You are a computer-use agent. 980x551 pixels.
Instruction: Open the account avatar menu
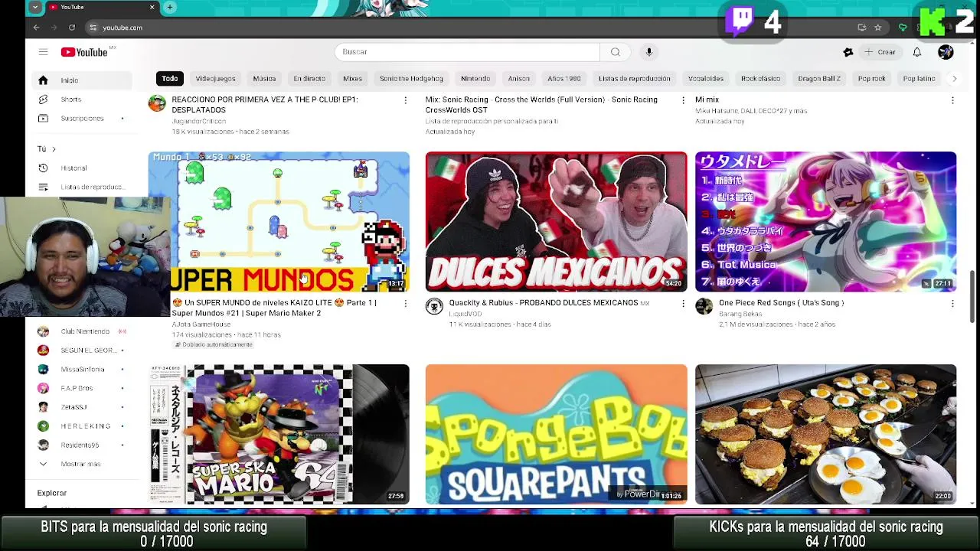tap(946, 52)
